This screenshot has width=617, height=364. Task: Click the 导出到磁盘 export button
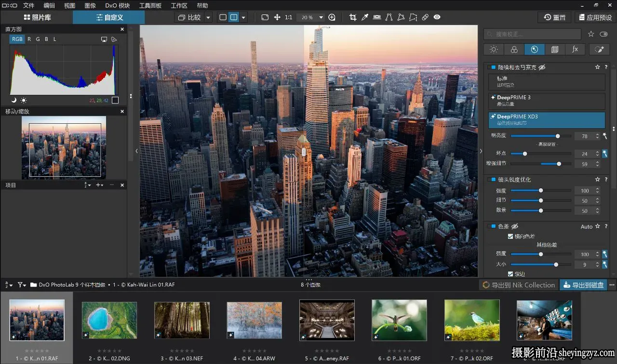(x=583, y=285)
